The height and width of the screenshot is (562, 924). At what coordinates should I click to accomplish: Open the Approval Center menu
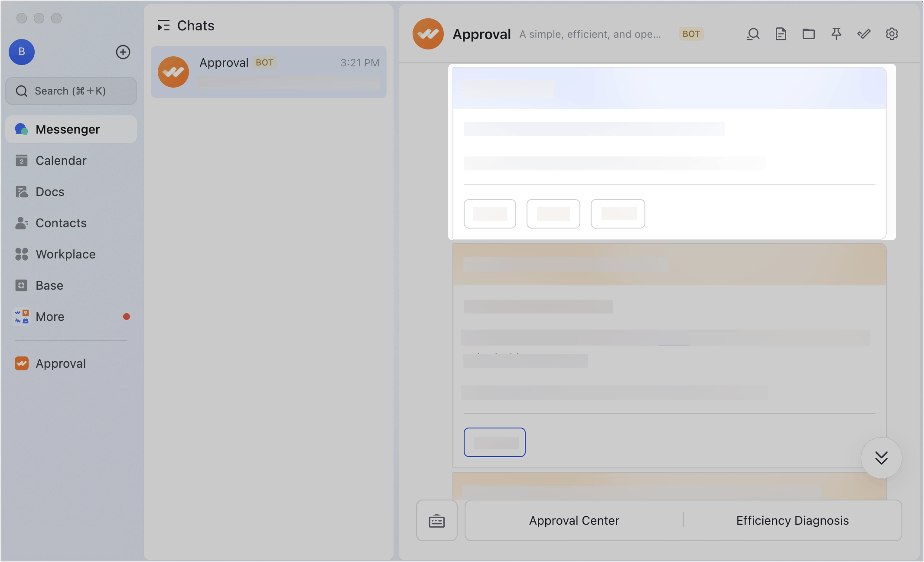tap(574, 520)
